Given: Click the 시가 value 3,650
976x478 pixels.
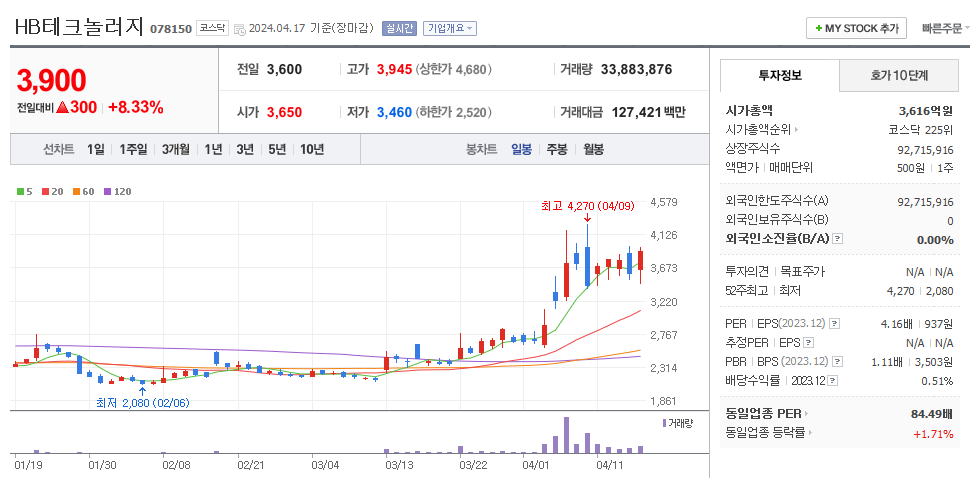Looking at the screenshot, I should [x=284, y=113].
